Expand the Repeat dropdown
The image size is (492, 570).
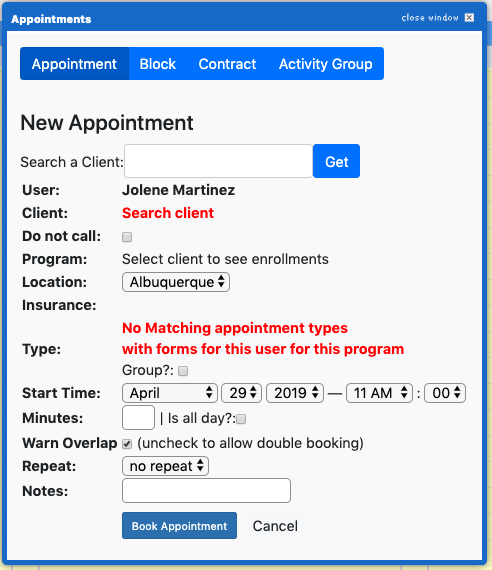click(165, 466)
